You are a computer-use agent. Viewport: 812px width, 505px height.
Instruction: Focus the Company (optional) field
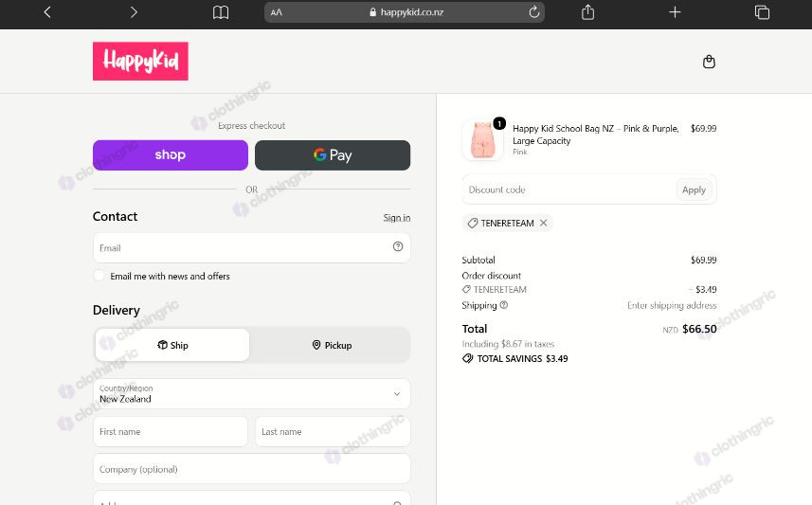click(x=252, y=469)
